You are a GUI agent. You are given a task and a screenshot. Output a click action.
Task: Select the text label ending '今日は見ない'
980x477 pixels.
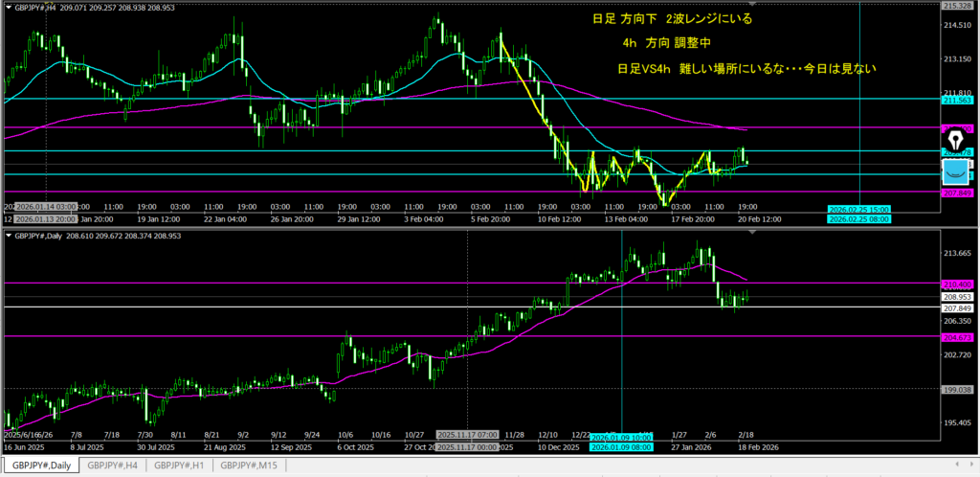tap(747, 69)
